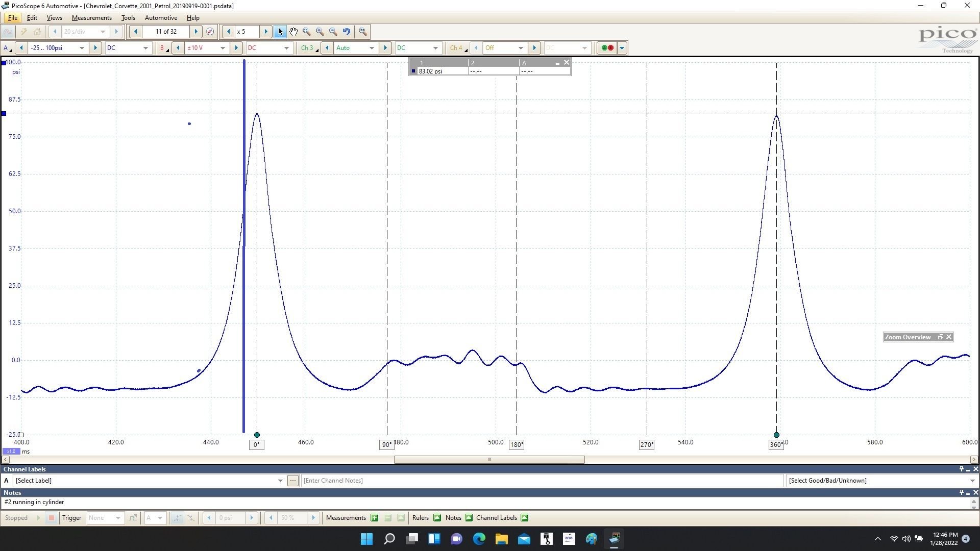The image size is (980, 551).
Task: Toggle the Notes panel button
Action: [x=469, y=518]
